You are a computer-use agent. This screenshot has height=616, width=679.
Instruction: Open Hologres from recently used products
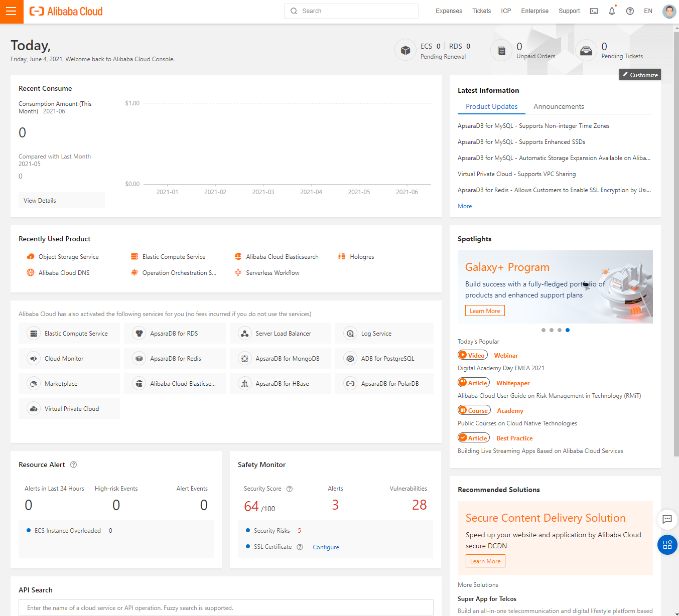pyautogui.click(x=356, y=257)
